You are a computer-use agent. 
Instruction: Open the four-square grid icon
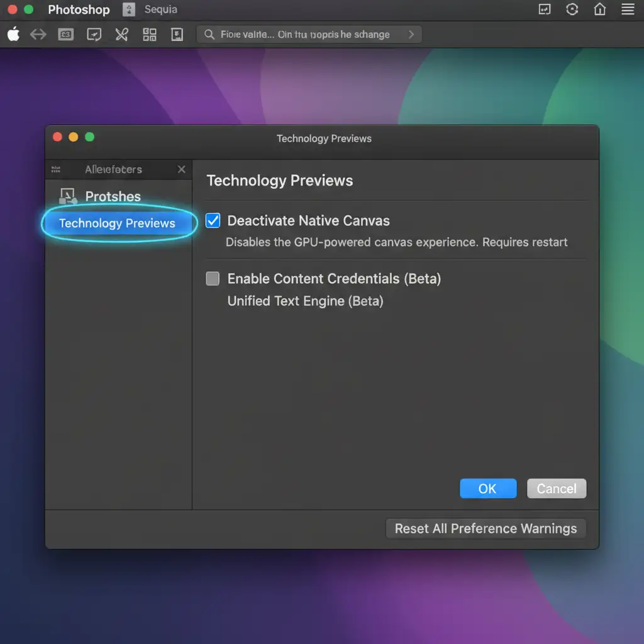click(150, 35)
